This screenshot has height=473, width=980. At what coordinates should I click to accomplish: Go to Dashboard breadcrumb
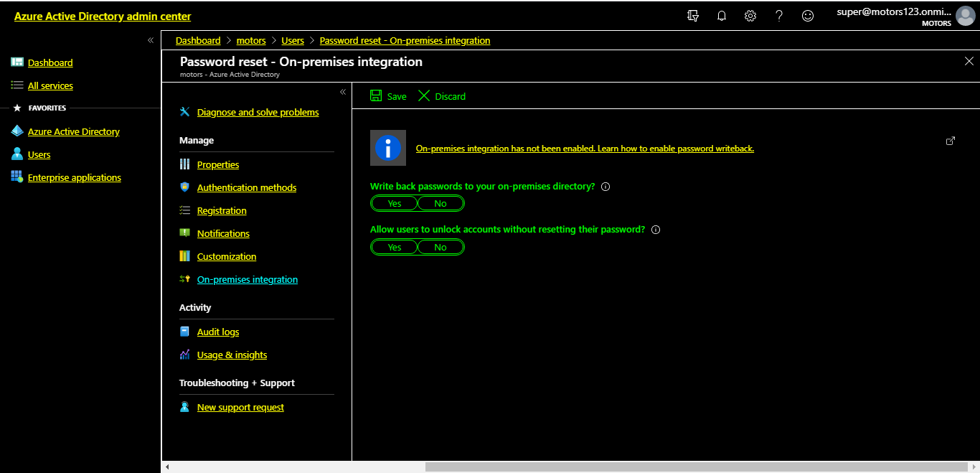click(198, 40)
